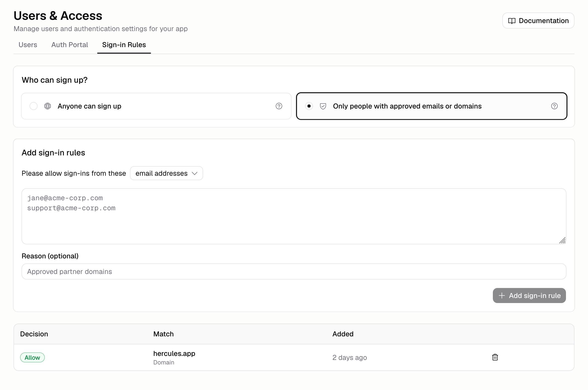Click the globe icon in sign-up options
This screenshot has height=390, width=588.
click(48, 106)
